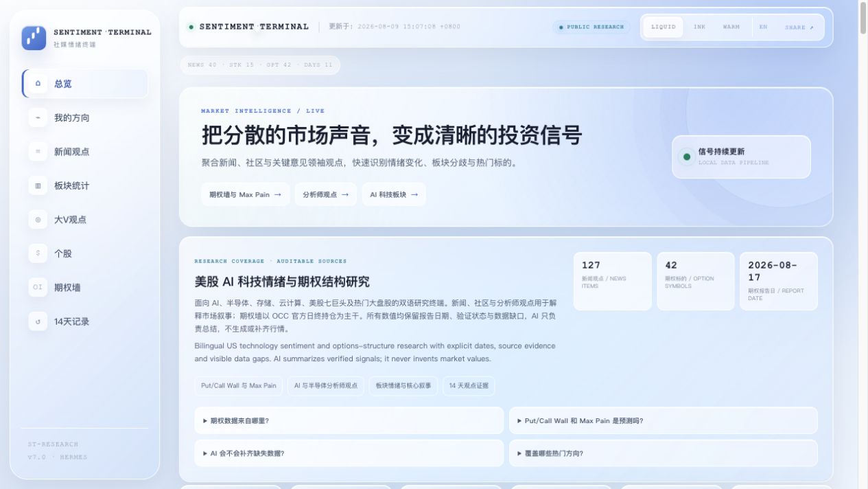The height and width of the screenshot is (489, 868).
Task: Click the green status dot in 信号持续更新 card
Action: (x=685, y=157)
